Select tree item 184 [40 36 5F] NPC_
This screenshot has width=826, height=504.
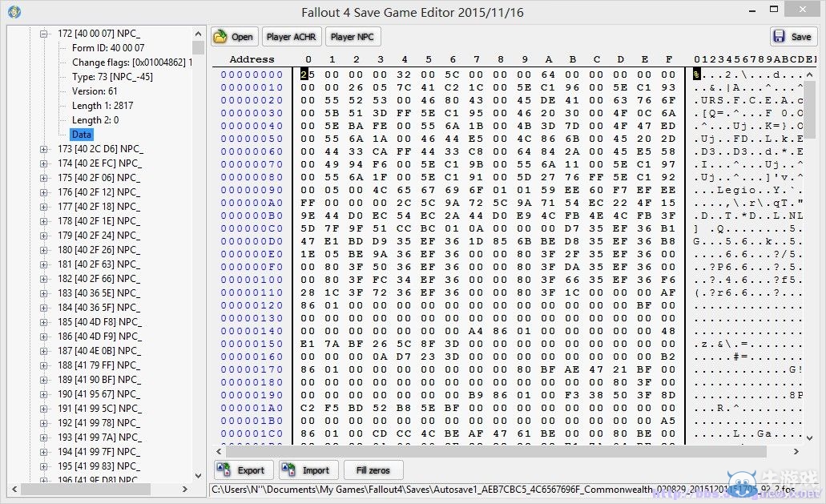click(99, 308)
